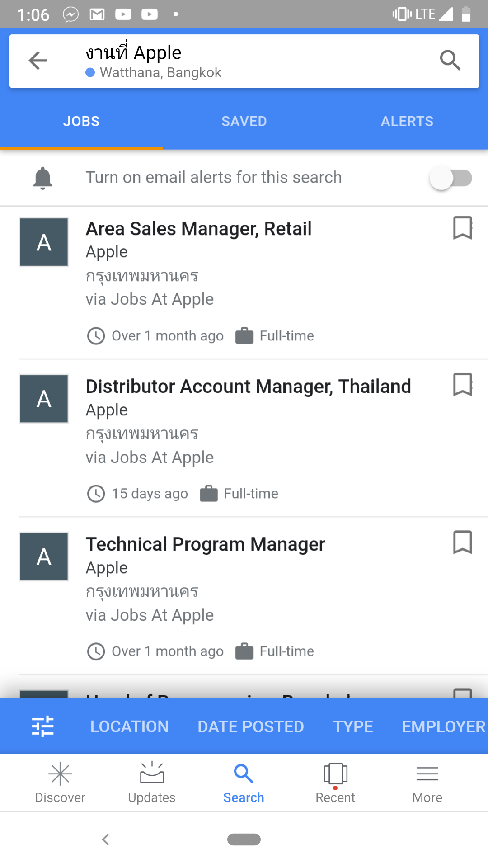Tap the search query field
This screenshot has height=868, width=488.
(x=226, y=61)
